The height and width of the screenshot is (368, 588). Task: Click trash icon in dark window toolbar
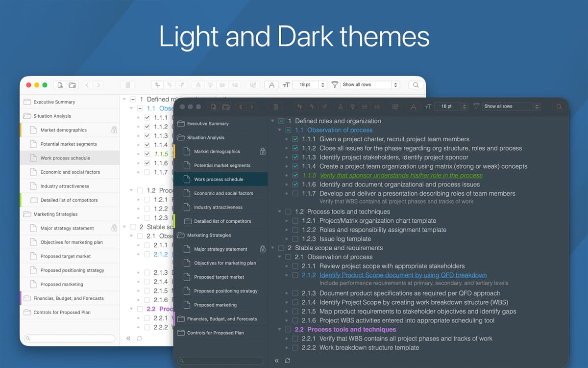click(x=275, y=106)
